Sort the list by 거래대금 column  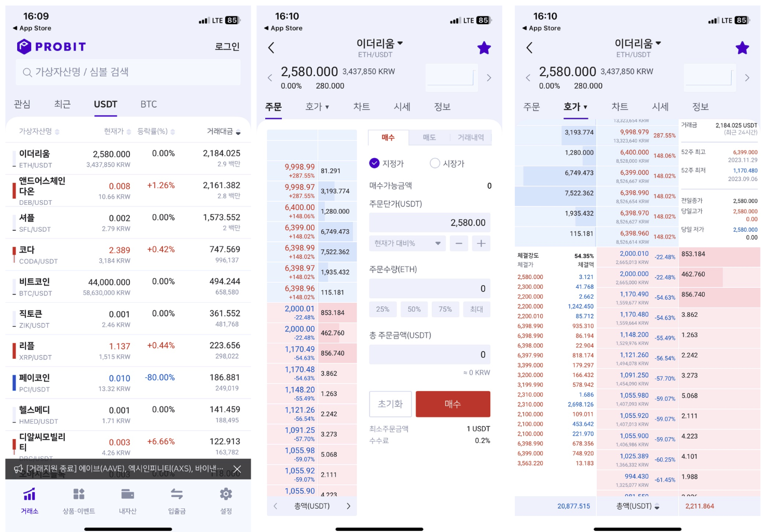coord(224,132)
